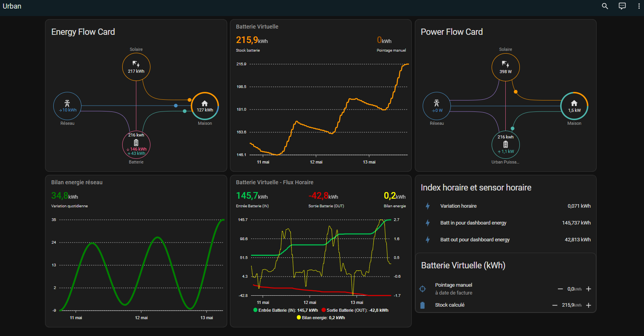
Task: Click Réseau grid node in Energy Flow Card
Action: click(x=67, y=106)
